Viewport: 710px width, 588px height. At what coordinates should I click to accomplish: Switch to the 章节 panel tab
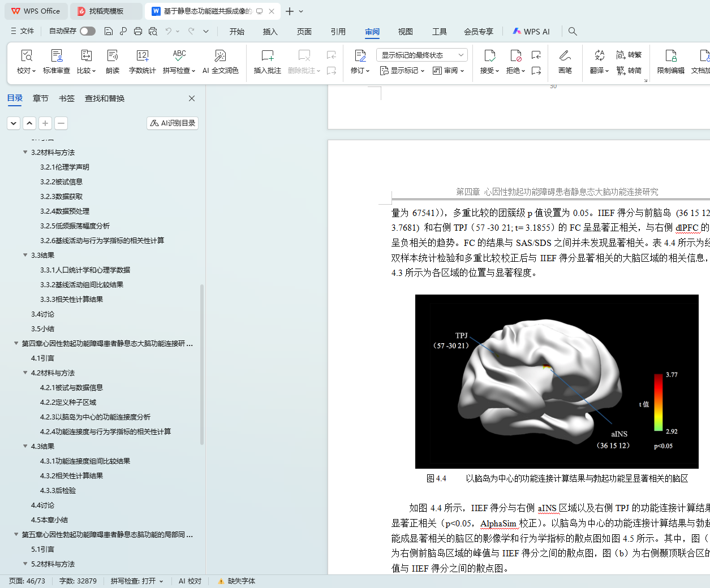41,98
